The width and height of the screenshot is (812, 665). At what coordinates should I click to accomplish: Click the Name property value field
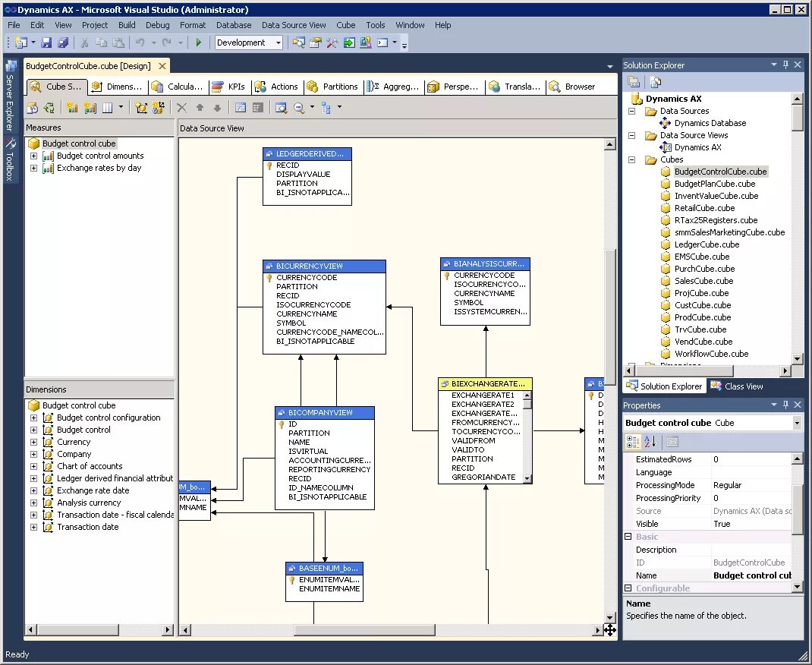point(751,575)
